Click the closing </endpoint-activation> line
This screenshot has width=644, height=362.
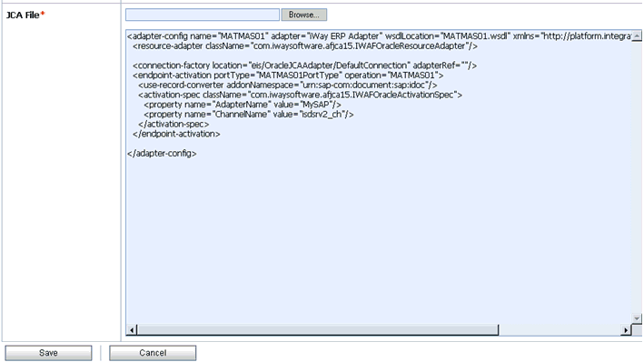tap(176, 134)
